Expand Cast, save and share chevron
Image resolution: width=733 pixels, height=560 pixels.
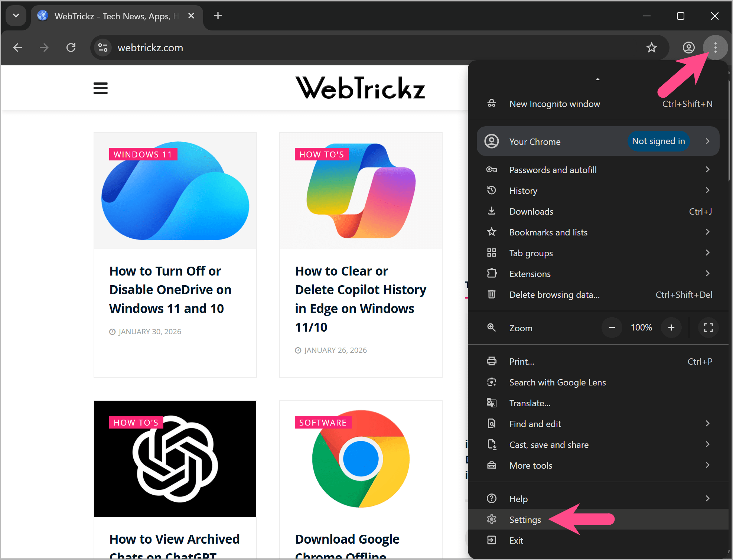coord(708,444)
